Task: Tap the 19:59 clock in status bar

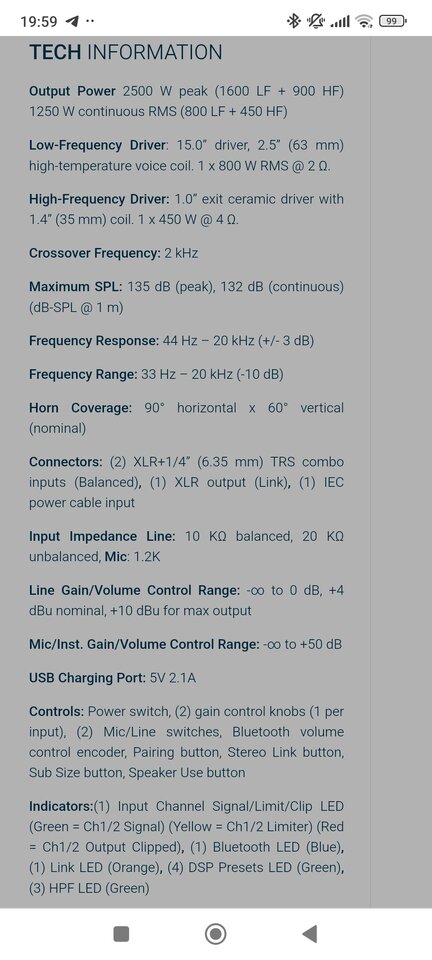Action: click(39, 21)
